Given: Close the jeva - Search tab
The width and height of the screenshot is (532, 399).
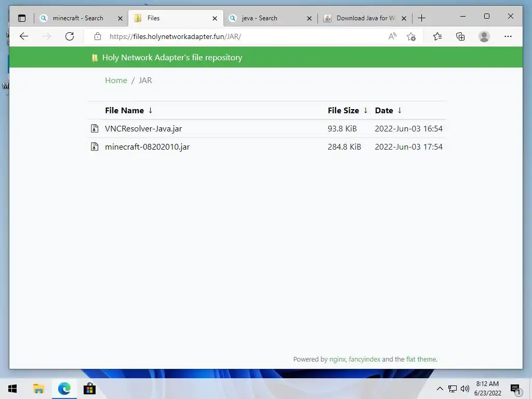Looking at the screenshot, I should (309, 18).
